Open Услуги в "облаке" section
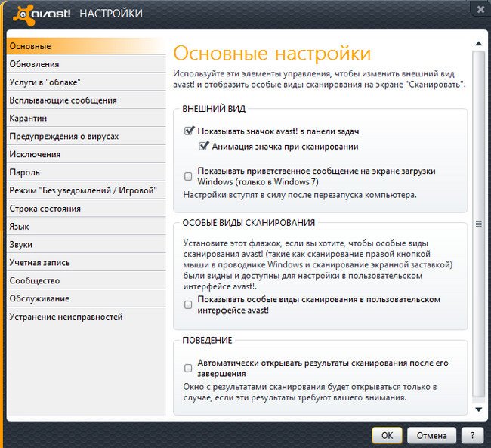This screenshot has width=491, height=448. click(86, 82)
